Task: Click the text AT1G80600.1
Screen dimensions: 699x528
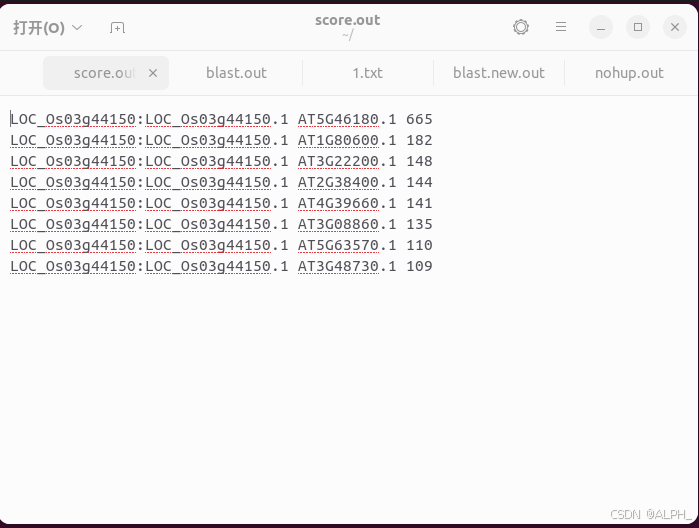Action: point(347,140)
